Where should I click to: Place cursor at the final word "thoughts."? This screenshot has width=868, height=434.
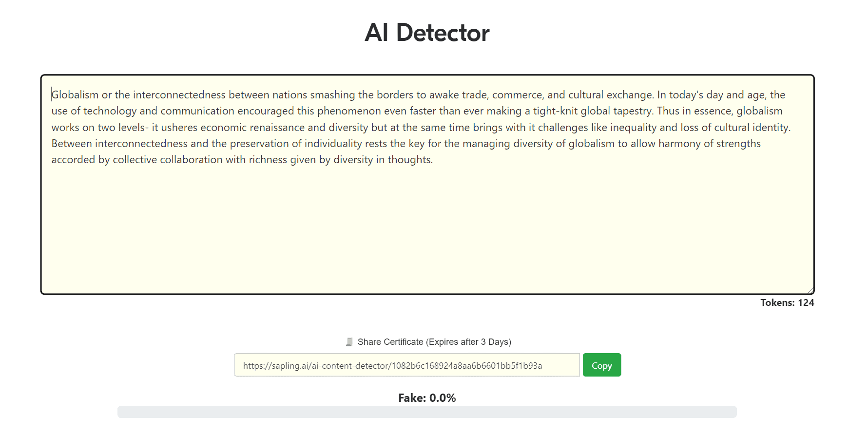(x=410, y=160)
